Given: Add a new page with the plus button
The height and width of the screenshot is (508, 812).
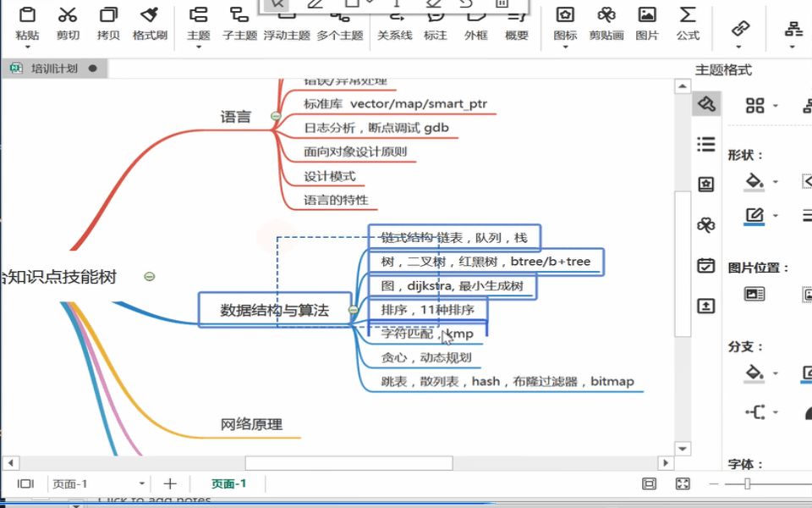Looking at the screenshot, I should 169,483.
